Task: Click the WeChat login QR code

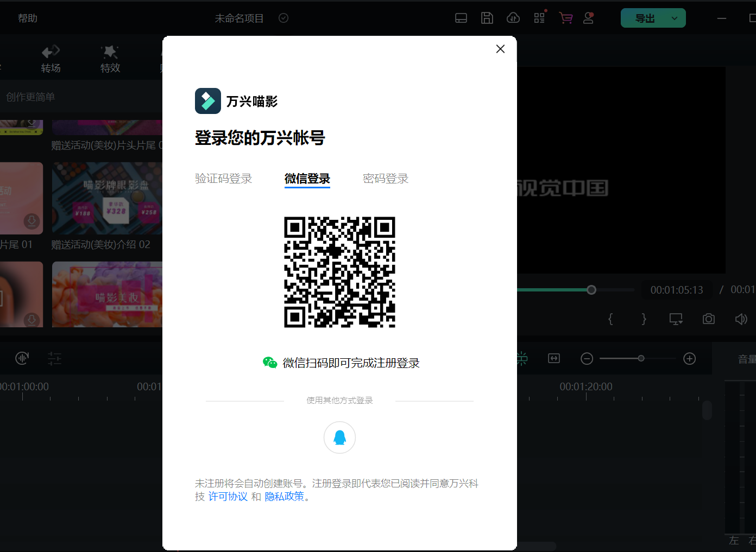Action: click(339, 272)
